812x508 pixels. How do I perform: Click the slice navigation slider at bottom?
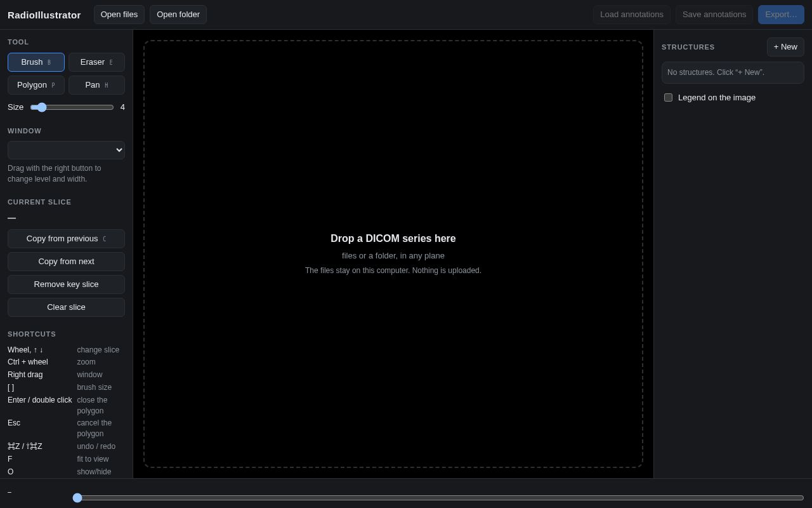pyautogui.click(x=438, y=498)
